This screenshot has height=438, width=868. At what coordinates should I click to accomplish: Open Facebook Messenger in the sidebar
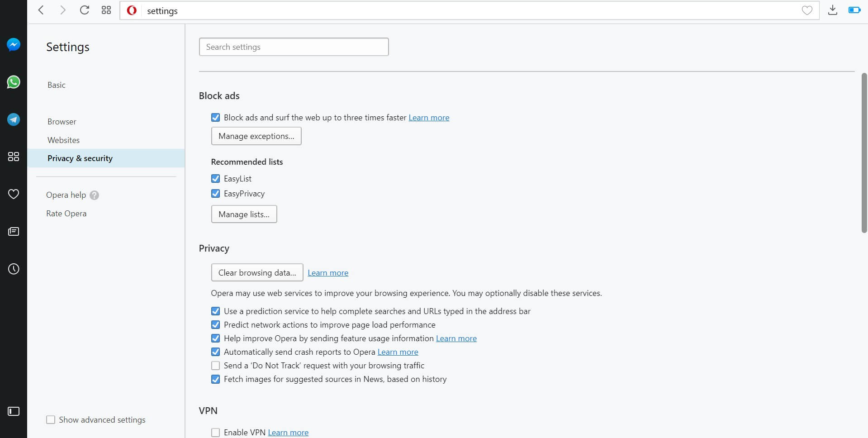coord(14,44)
